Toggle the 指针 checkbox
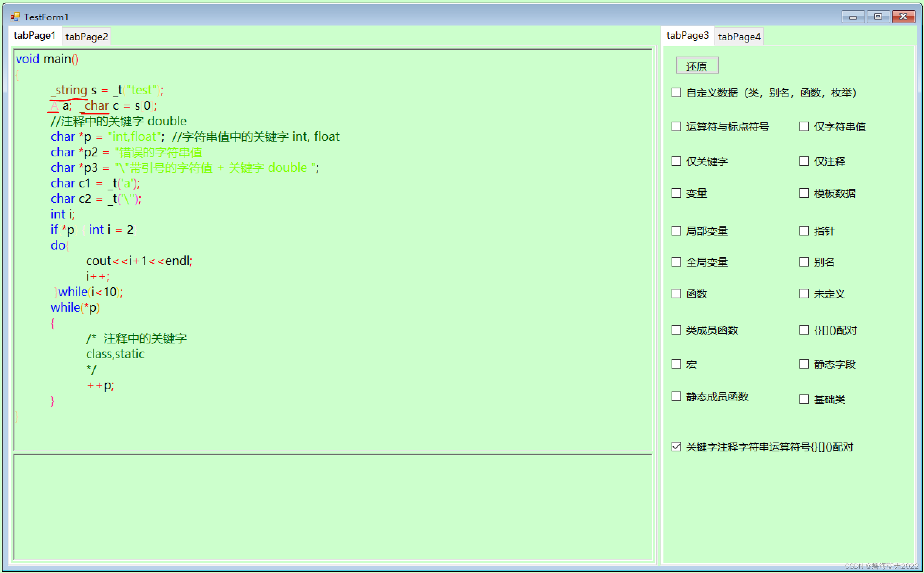The height and width of the screenshot is (573, 924). coord(804,231)
